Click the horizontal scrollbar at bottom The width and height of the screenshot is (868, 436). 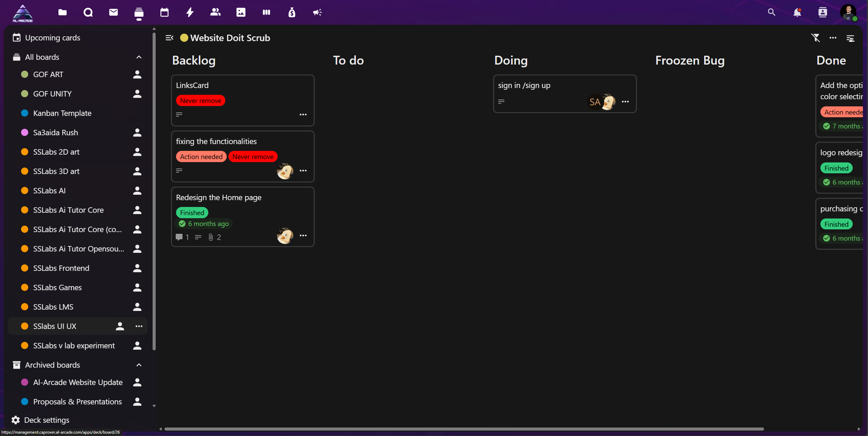tap(464, 429)
